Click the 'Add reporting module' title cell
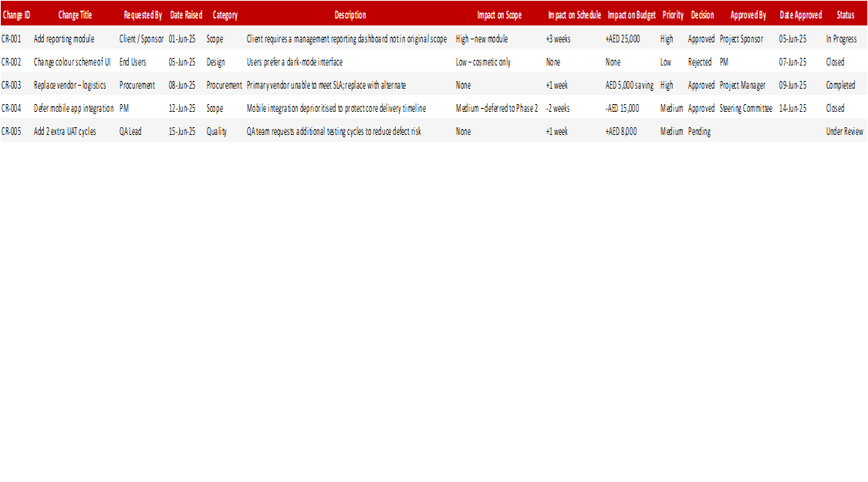This screenshot has width=868, height=482. (64, 39)
